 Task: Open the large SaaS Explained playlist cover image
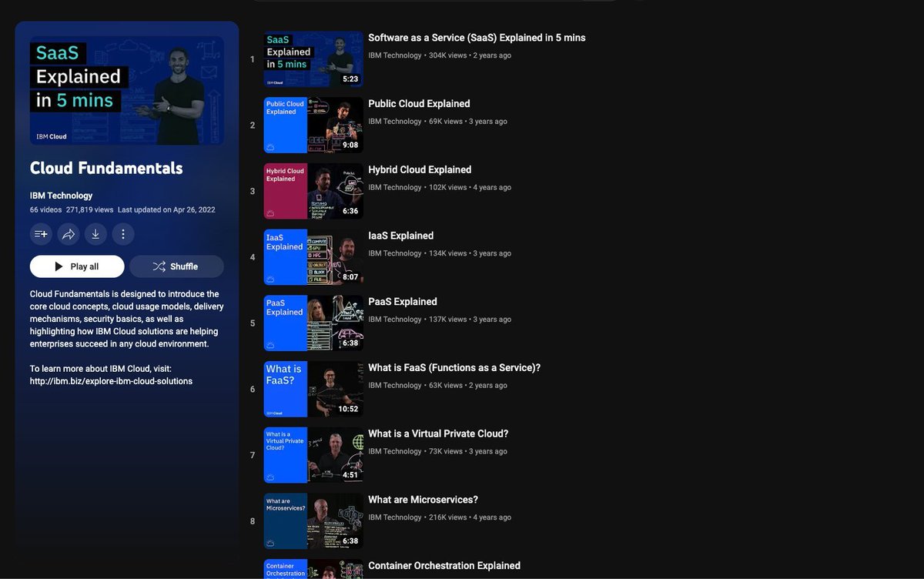127,91
